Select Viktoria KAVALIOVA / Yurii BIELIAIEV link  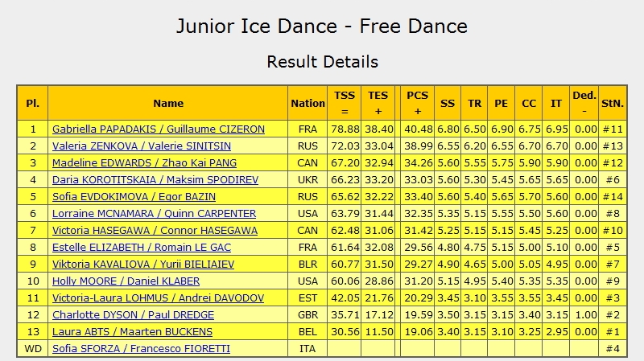143,264
